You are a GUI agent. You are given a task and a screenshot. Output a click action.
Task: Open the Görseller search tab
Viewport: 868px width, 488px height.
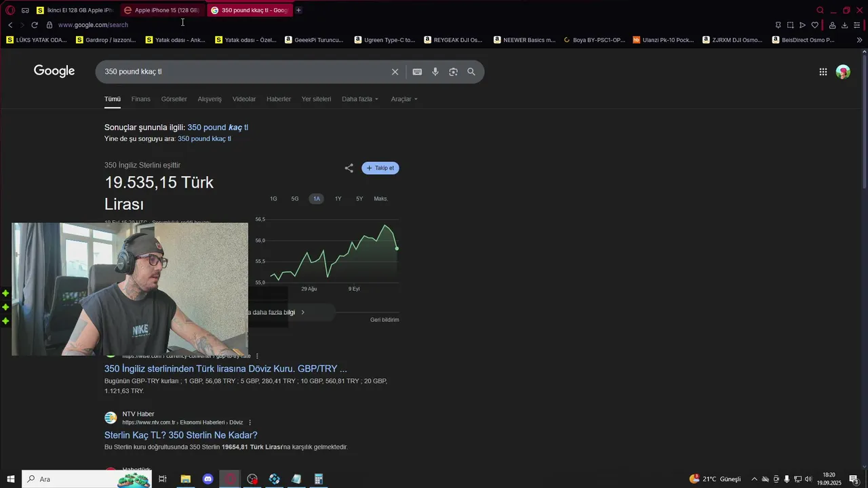174,99
